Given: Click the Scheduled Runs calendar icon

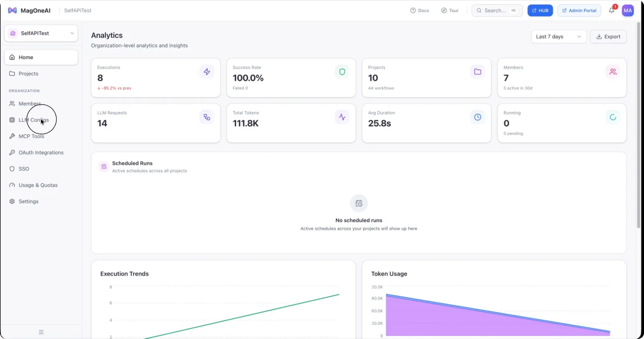Looking at the screenshot, I should pos(104,167).
